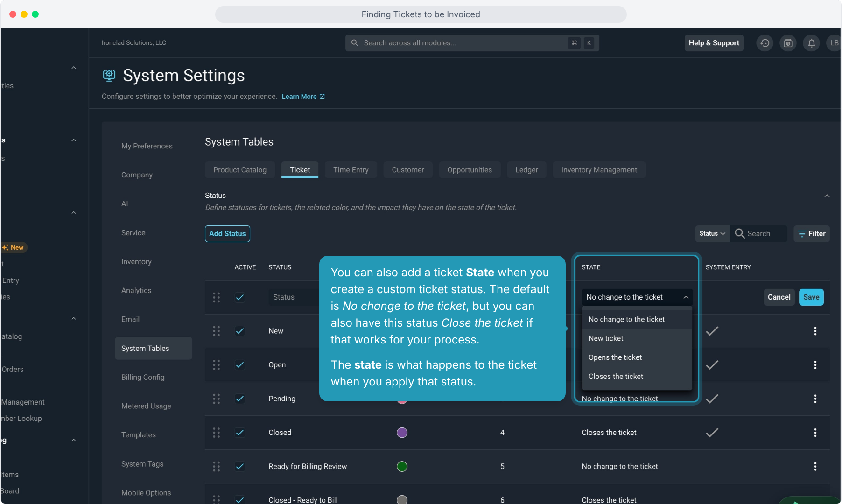842x504 pixels.
Task: Open the Status search-field dropdown
Action: 712,234
